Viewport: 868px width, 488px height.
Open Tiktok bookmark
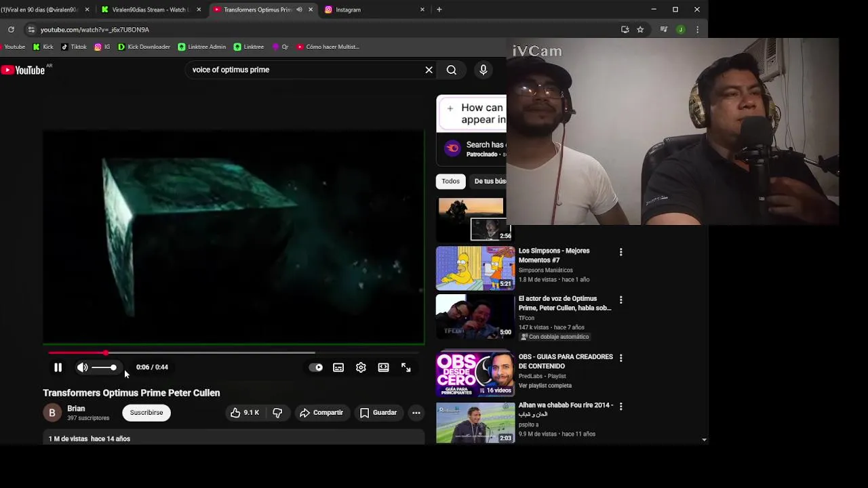tap(74, 47)
